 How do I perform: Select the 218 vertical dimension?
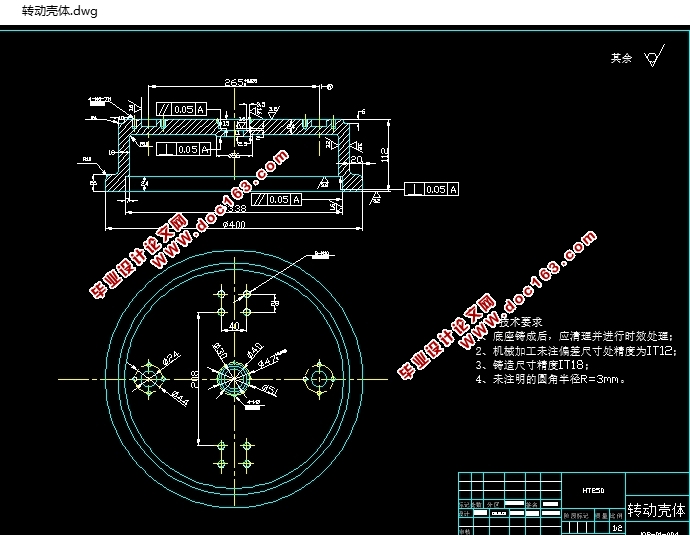[x=195, y=379]
